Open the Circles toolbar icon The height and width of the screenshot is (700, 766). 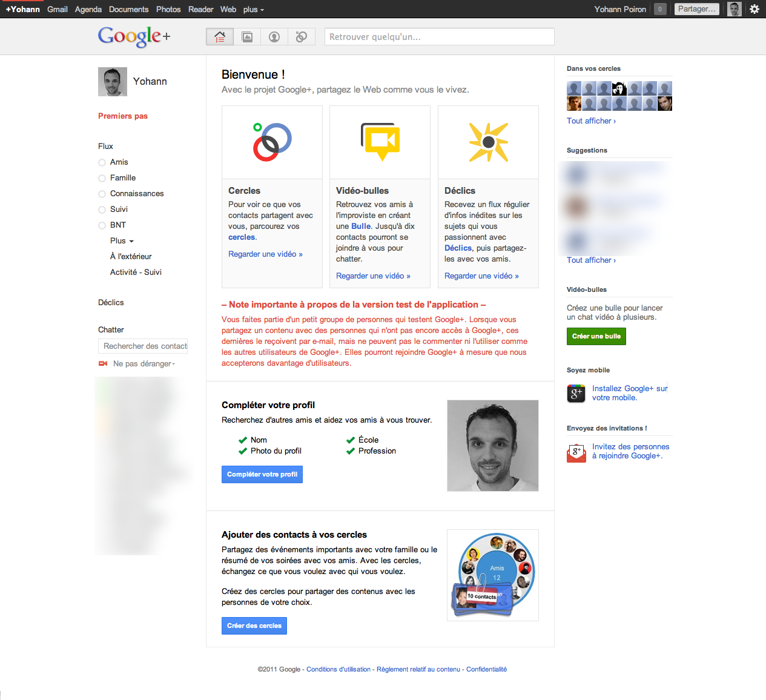(x=301, y=37)
